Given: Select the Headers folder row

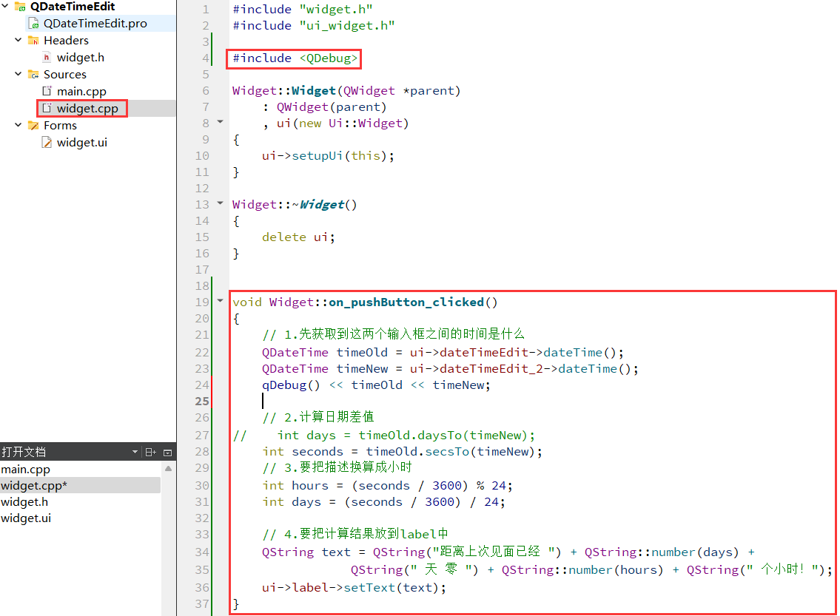Looking at the screenshot, I should coord(66,40).
